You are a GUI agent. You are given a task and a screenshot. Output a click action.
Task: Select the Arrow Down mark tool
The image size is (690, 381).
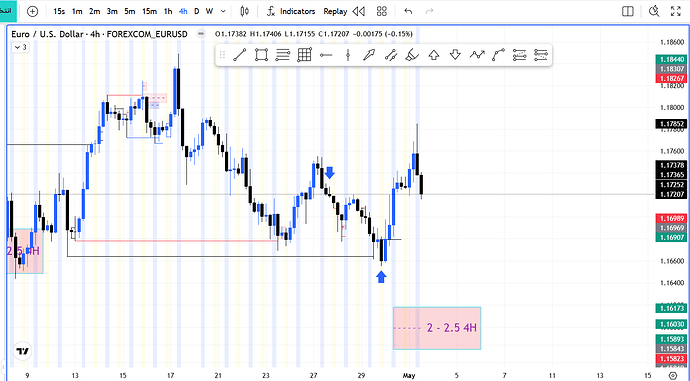pyautogui.click(x=455, y=55)
